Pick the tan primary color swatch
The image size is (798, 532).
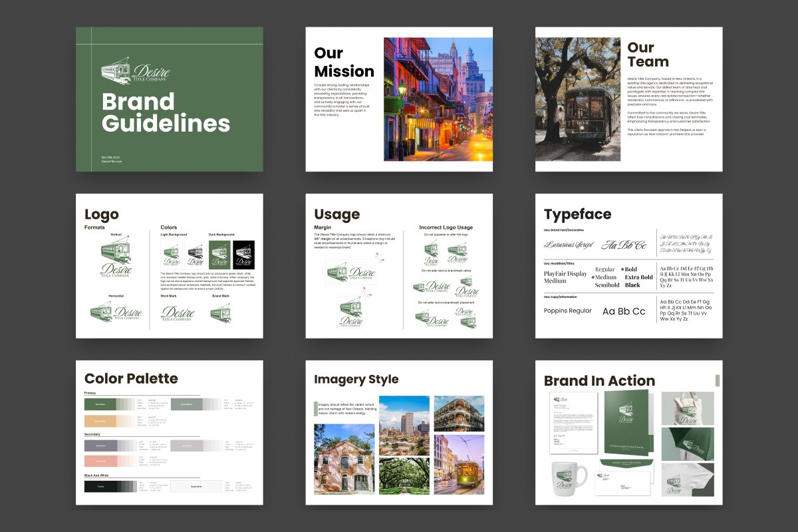100,421
